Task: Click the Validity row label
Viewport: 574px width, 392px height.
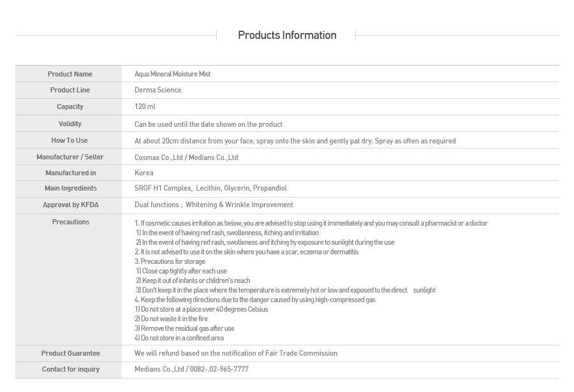Action: coord(70,124)
